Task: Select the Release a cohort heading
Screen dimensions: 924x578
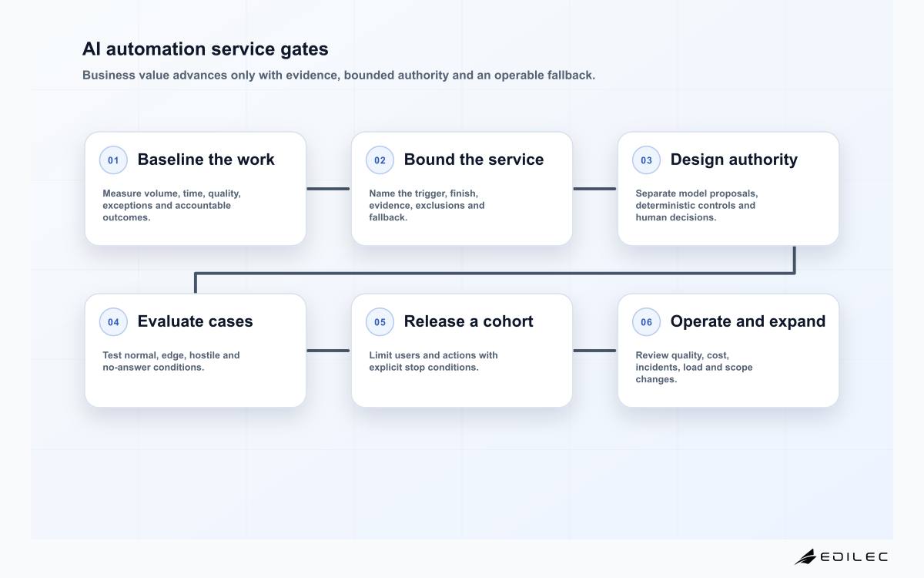Action: click(468, 321)
